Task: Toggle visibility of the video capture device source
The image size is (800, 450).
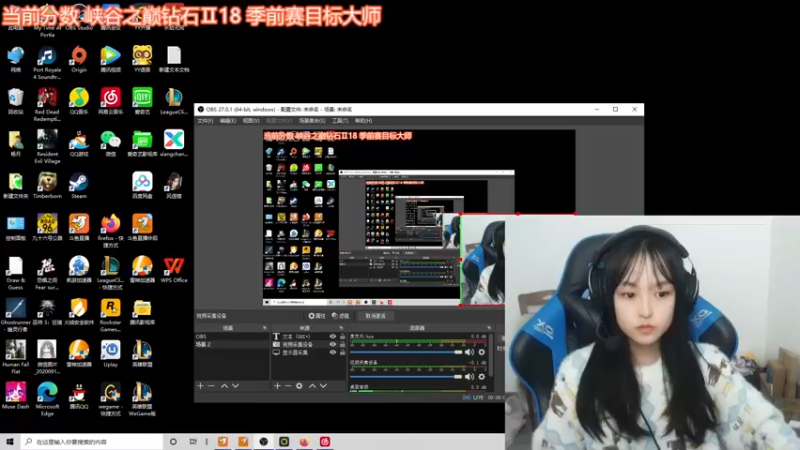Action: coord(333,344)
